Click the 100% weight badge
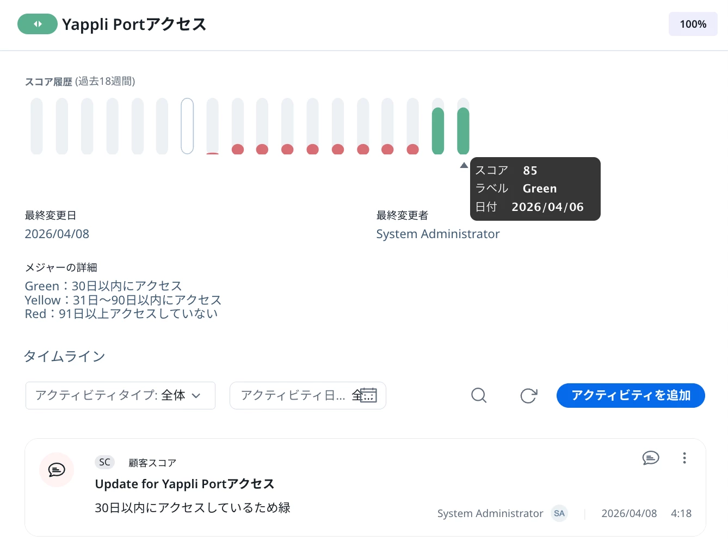 coord(693,24)
